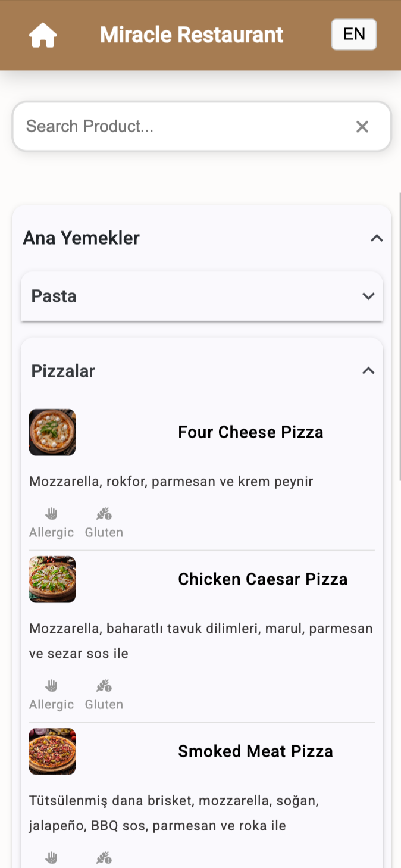
Task: Click Chicken Caesar Pizza Allergic hand icon
Action: point(52,686)
